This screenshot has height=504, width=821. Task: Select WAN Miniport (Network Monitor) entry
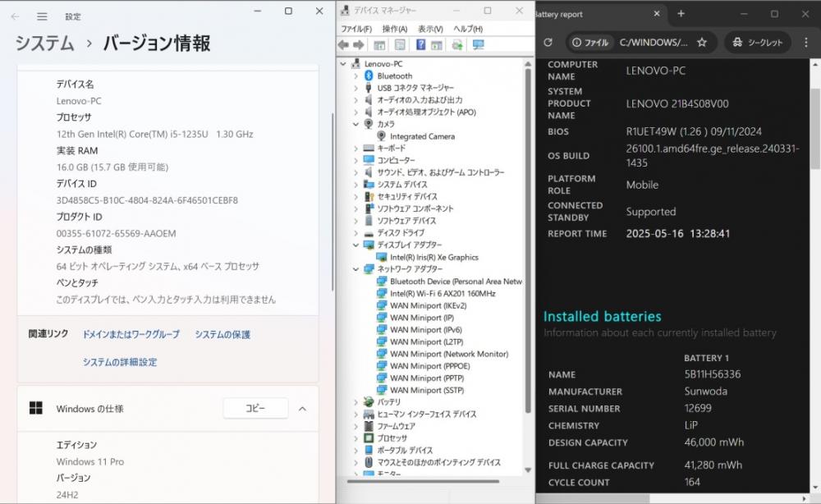point(449,354)
